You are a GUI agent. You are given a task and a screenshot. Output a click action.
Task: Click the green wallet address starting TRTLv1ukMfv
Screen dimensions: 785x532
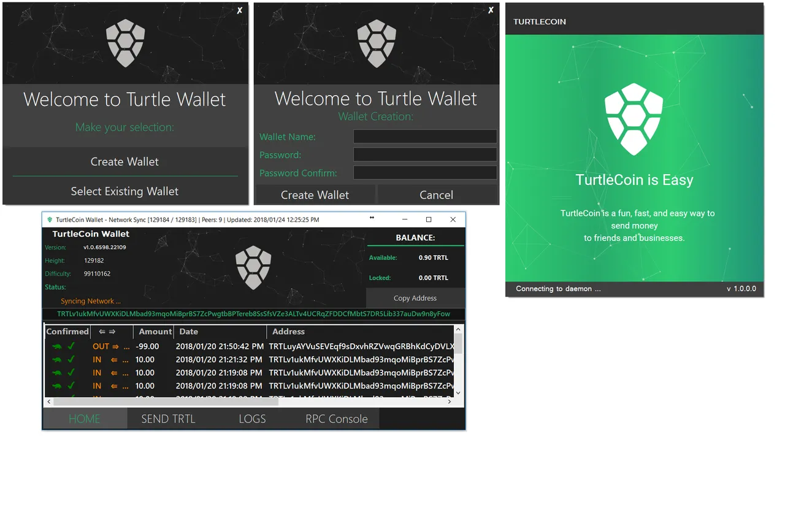click(254, 314)
